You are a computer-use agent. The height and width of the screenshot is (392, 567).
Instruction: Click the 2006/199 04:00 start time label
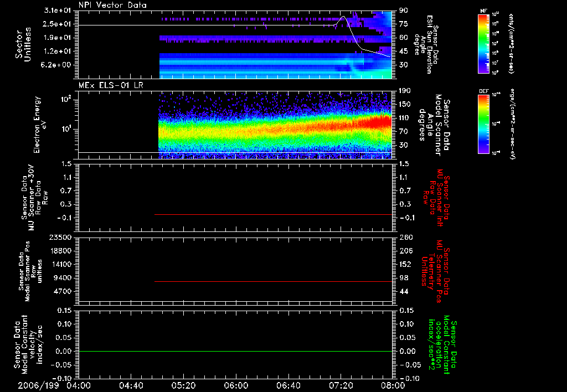tap(55, 385)
